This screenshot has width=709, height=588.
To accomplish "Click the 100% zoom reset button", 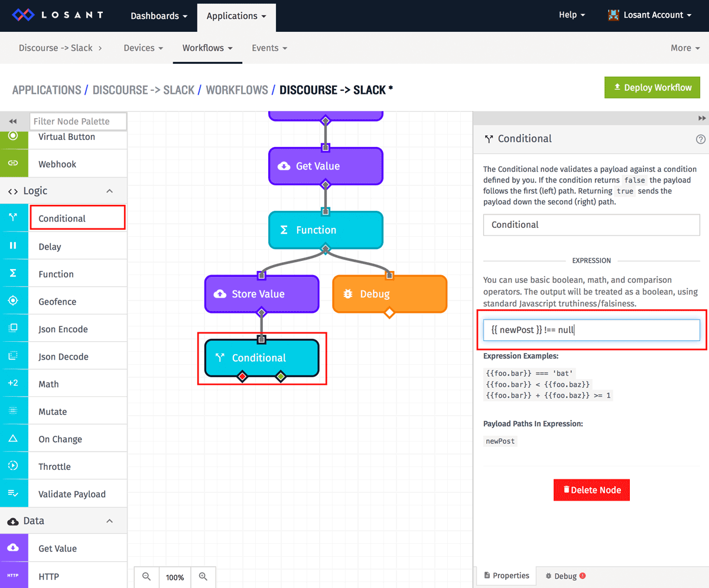I will (175, 577).
